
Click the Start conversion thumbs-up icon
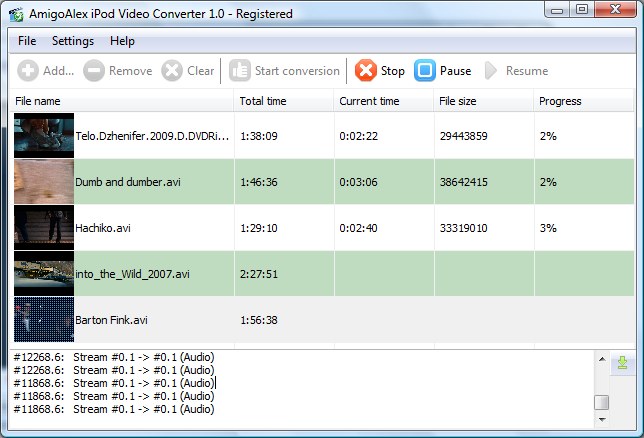pos(239,71)
